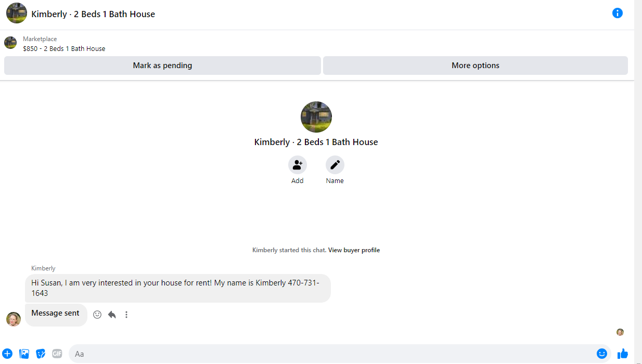
Task: Click Kimberly's message about the house
Action: point(178,288)
